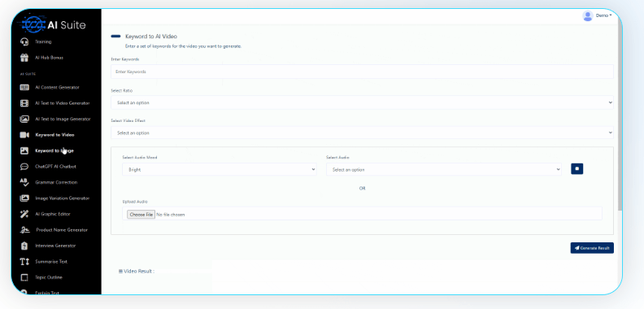Viewport: 644px width, 309px height.
Task: Click the Grammar Correction spellcheck icon
Action: click(x=24, y=182)
